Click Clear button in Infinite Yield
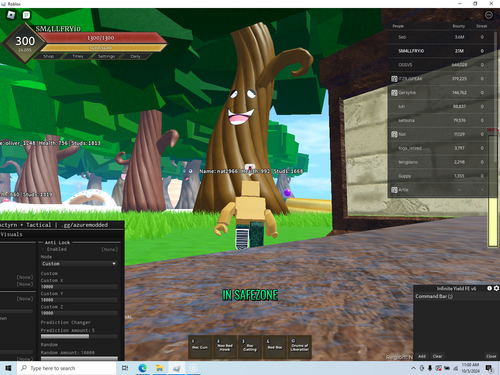The height and width of the screenshot is (375, 500). click(437, 356)
